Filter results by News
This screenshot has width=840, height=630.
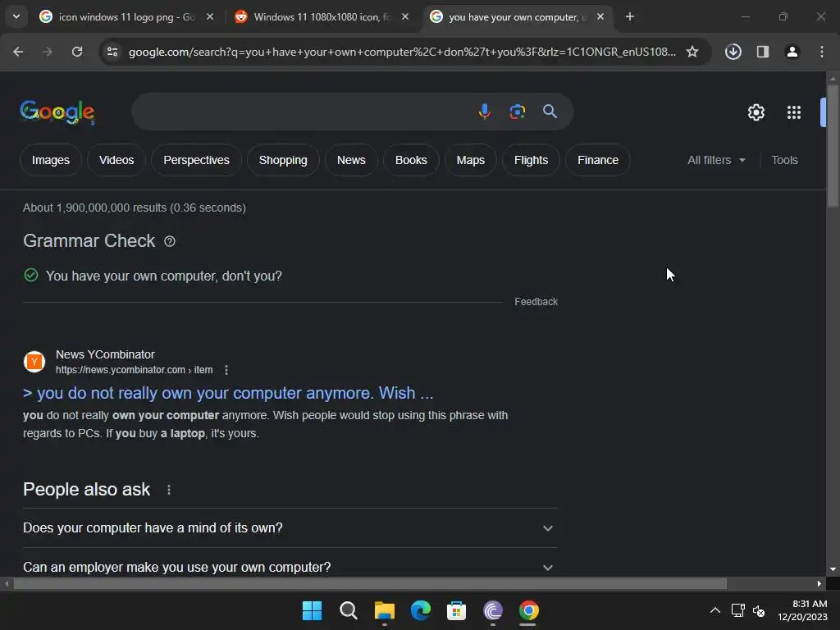pyautogui.click(x=351, y=160)
